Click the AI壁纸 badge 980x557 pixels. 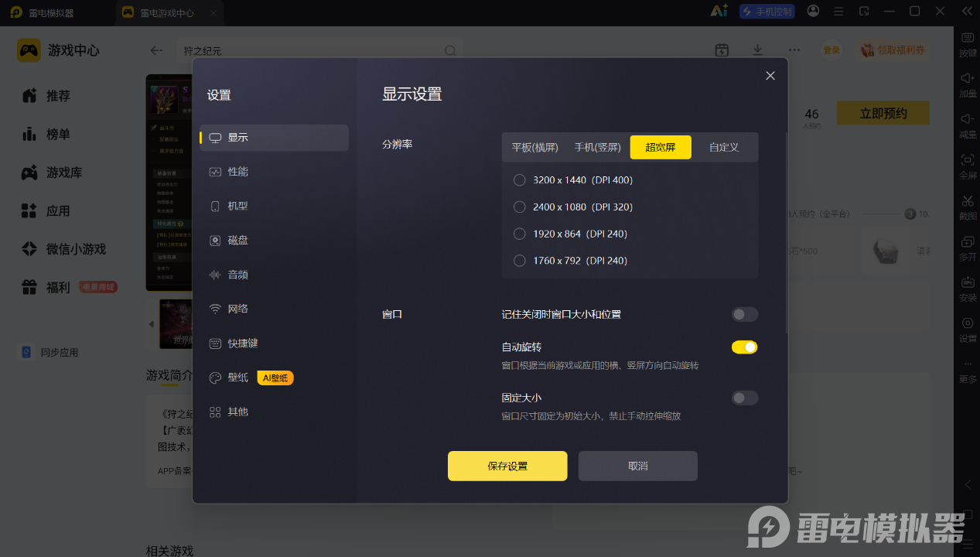point(275,378)
